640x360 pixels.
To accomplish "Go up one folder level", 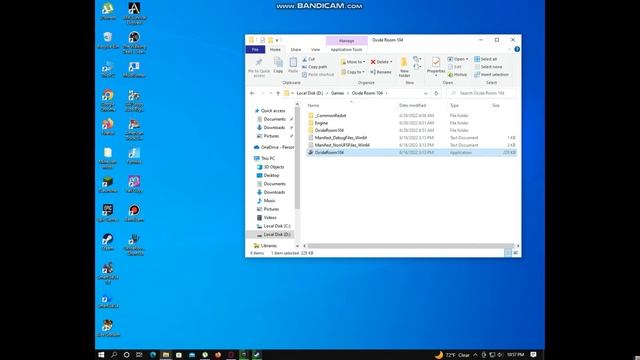I will click(278, 93).
